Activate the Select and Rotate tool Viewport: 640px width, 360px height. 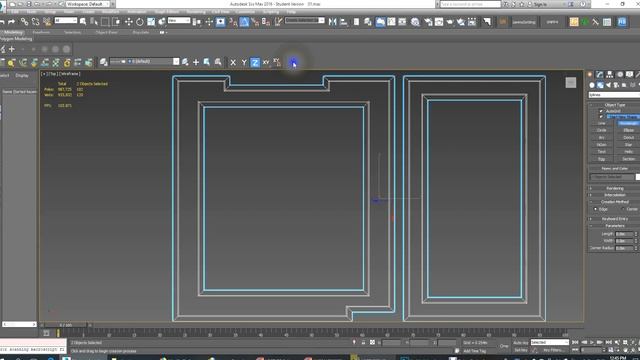coord(140,22)
